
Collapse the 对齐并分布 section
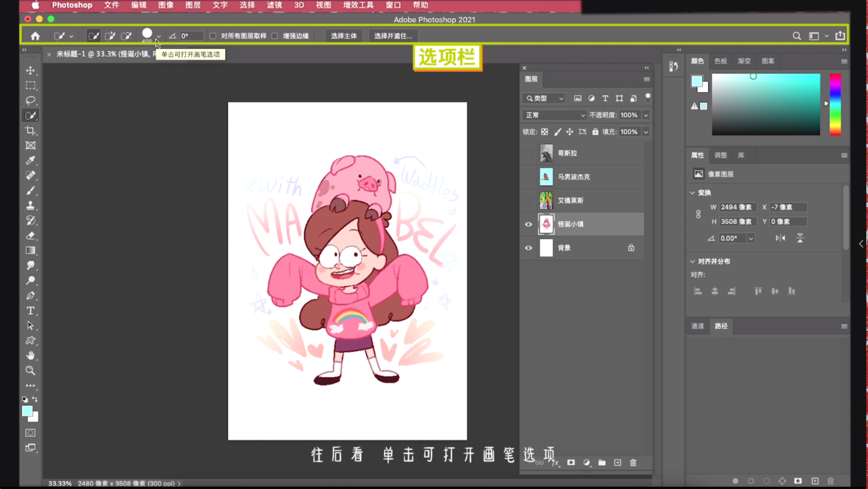[693, 261]
